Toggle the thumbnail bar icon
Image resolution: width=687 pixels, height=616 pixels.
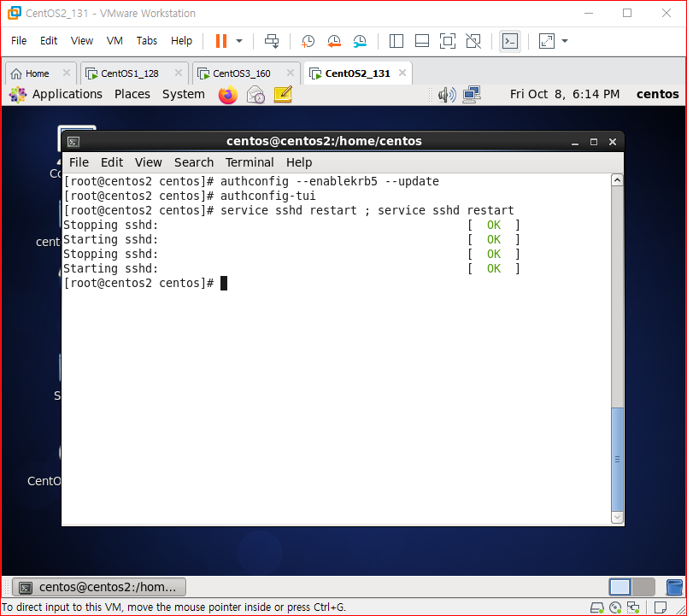422,41
